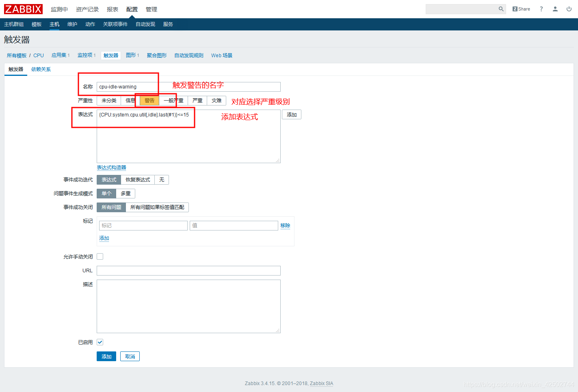
Task: Select 所有问题如果标签值匹配 option
Action: click(157, 207)
